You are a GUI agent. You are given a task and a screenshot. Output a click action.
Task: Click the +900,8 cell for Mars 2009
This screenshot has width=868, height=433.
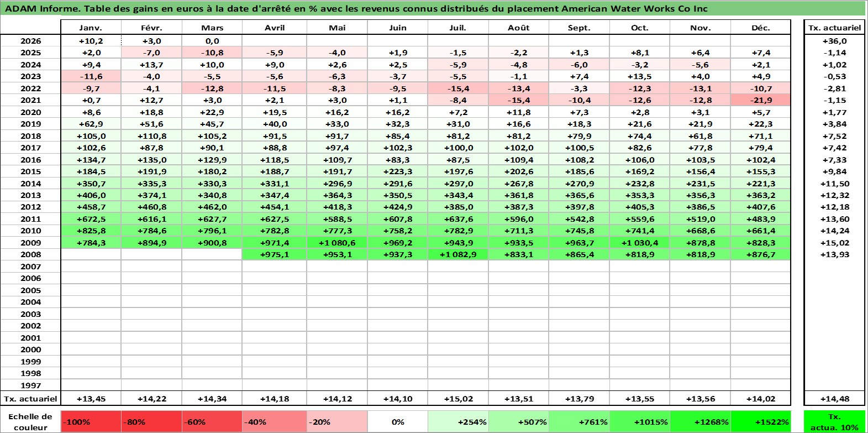tap(212, 243)
